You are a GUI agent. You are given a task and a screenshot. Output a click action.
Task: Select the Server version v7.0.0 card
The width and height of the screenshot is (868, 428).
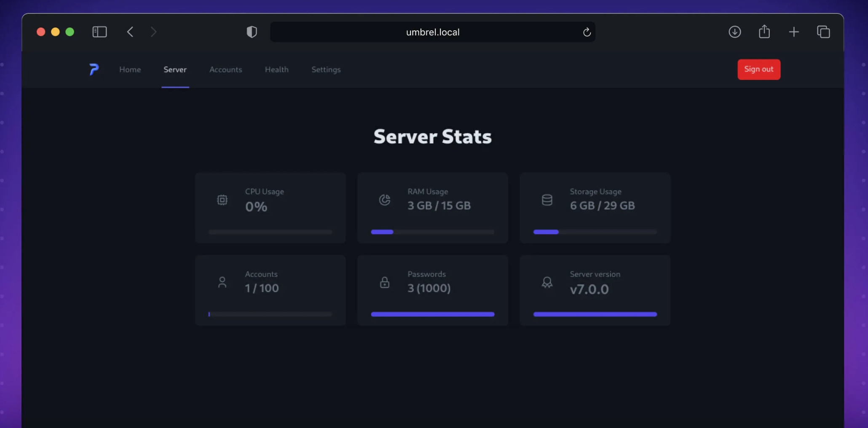(x=595, y=290)
